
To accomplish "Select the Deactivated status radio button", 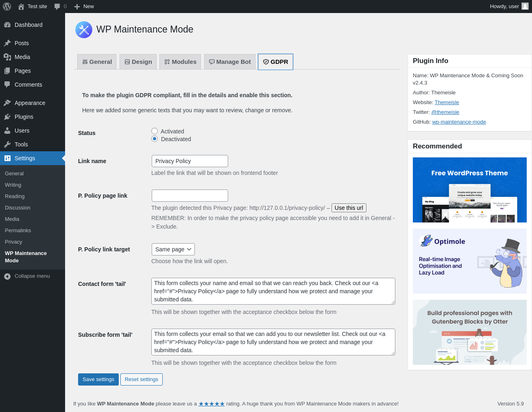I will pos(155,139).
